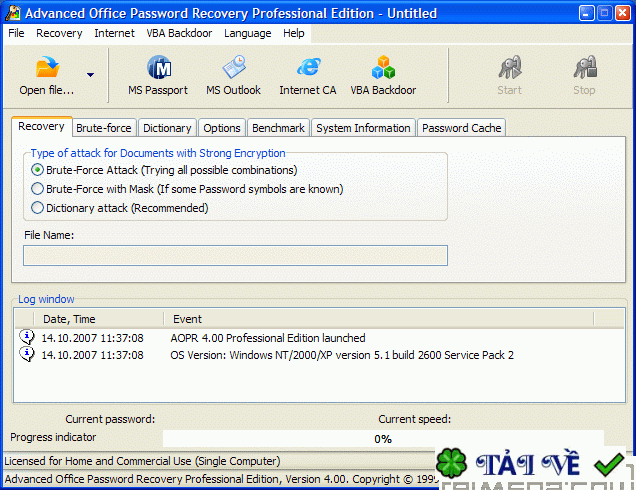Choose Dictionary attack (Recommended) option
Viewport: 636px width, 490px height.
point(37,208)
